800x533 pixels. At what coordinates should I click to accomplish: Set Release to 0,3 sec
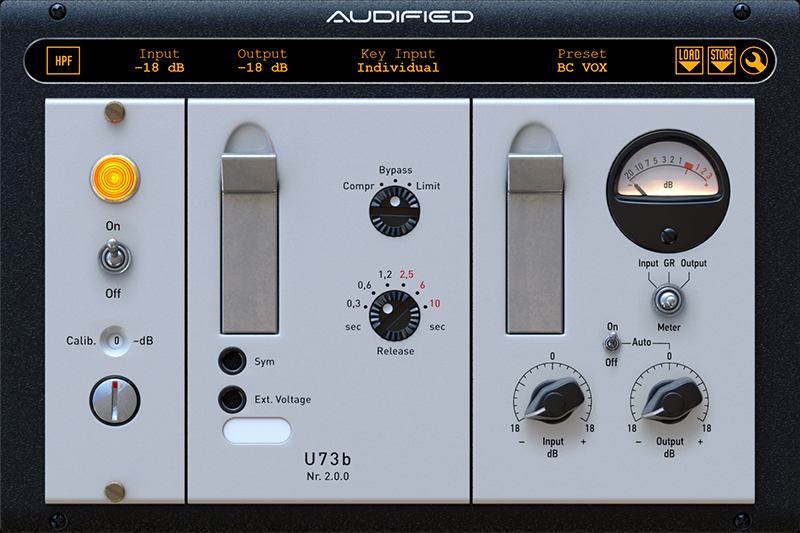pos(353,303)
